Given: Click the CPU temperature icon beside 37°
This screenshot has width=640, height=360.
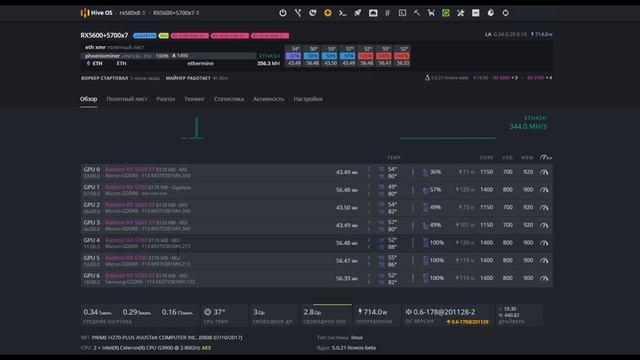Looking at the screenshot, I should [x=207, y=312].
